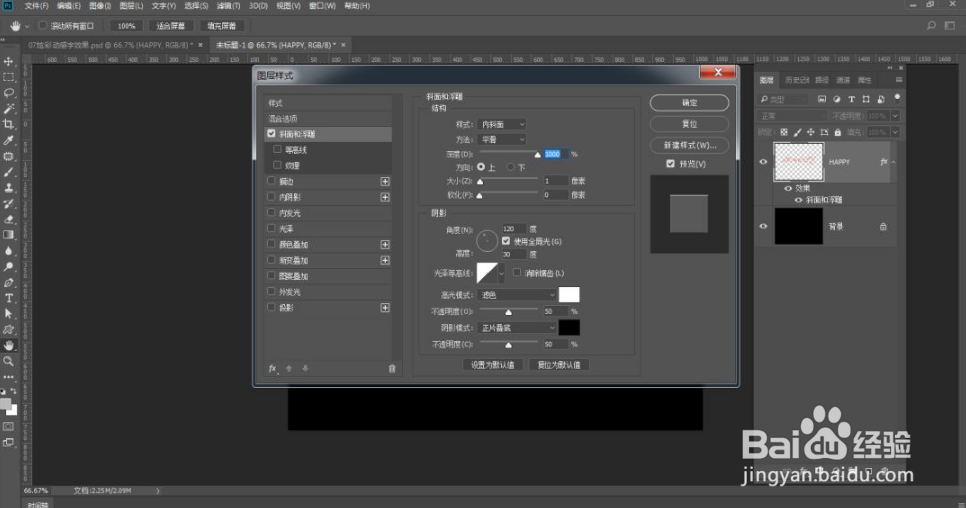
Task: Select the Zoom magnifier tool
Action: pos(9,361)
